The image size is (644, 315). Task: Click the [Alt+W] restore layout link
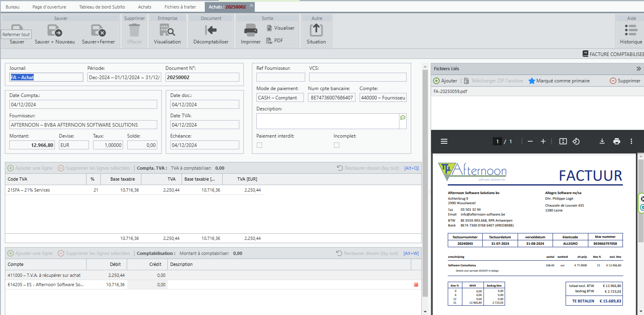click(411, 253)
